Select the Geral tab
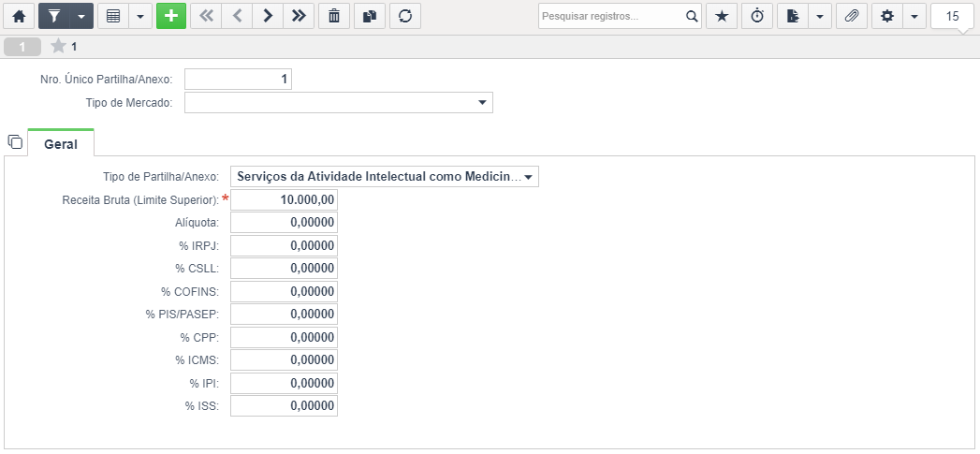The height and width of the screenshot is (454, 980). [61, 144]
